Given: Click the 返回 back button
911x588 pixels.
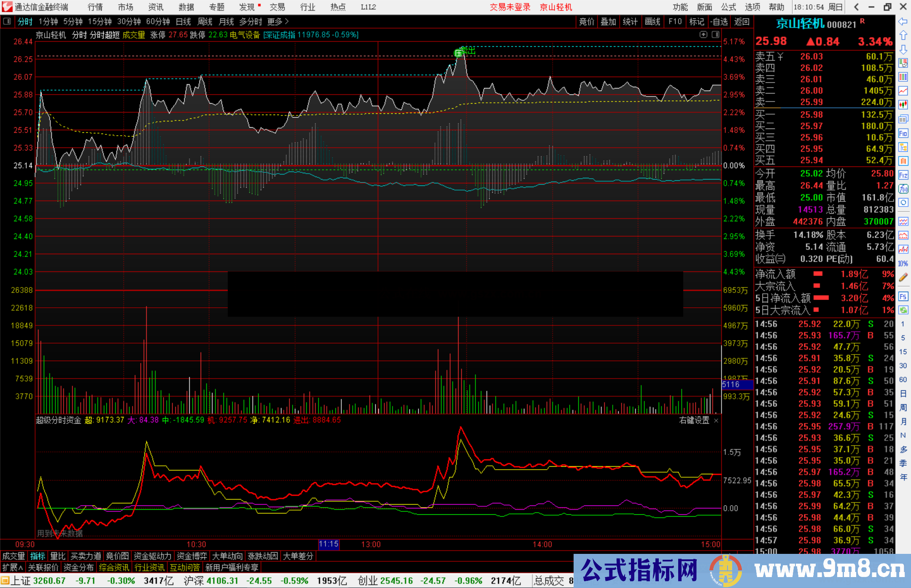Looking at the screenshot, I should [x=741, y=21].
